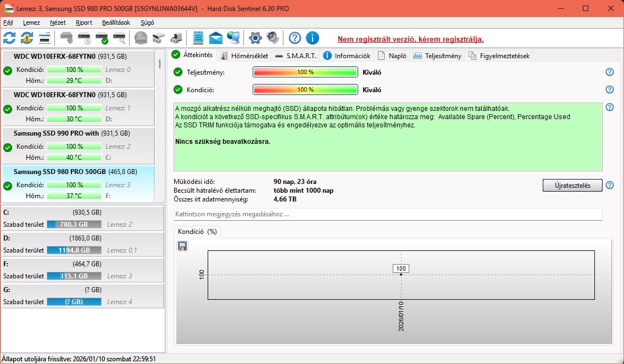Click the '90 nap, 23 óra' operating time value

(295, 181)
